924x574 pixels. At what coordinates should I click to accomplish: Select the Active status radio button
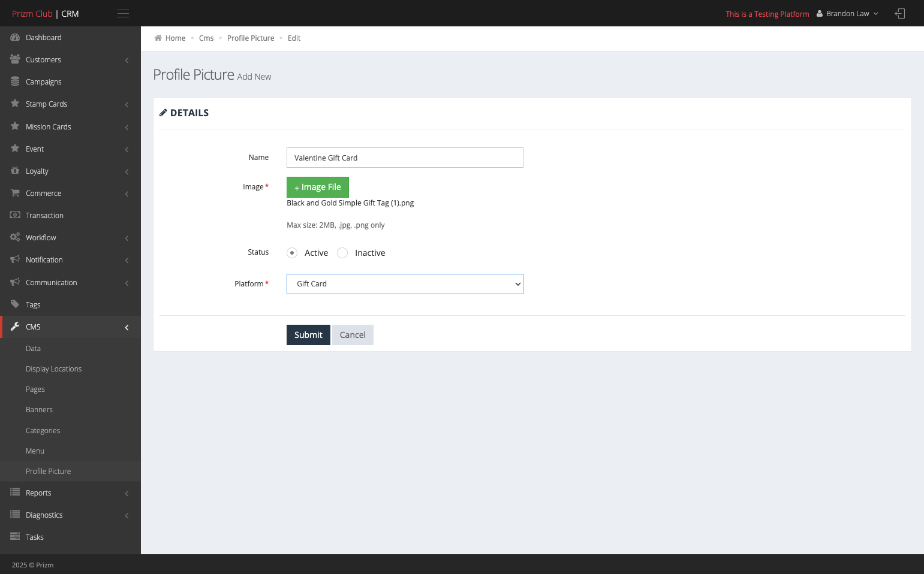coord(292,253)
